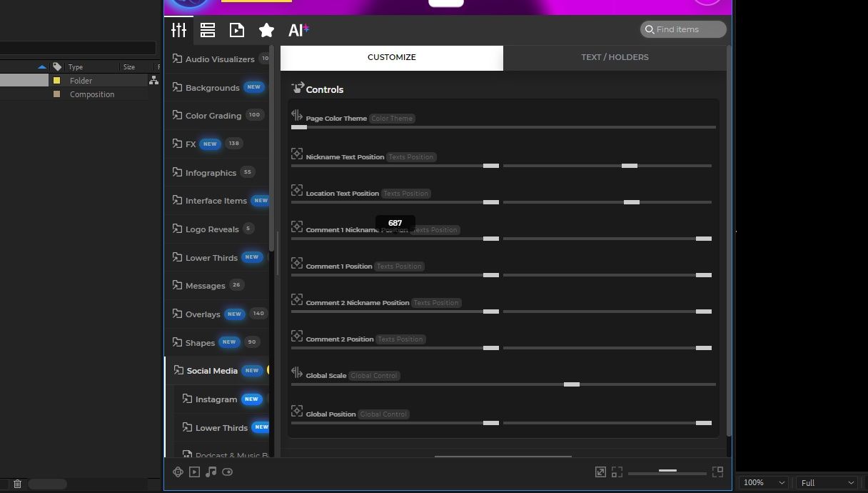Open the customize sliders panel icon
This screenshot has width=868, height=493.
[178, 30]
